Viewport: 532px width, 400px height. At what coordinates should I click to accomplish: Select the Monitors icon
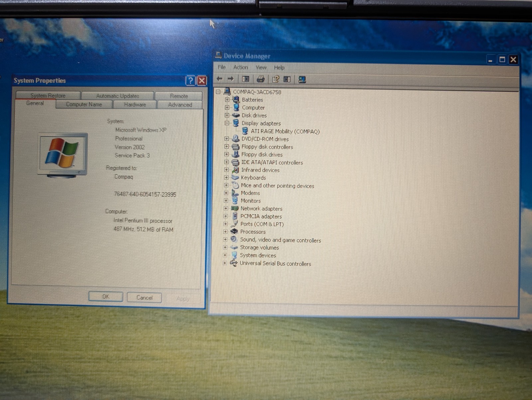235,200
